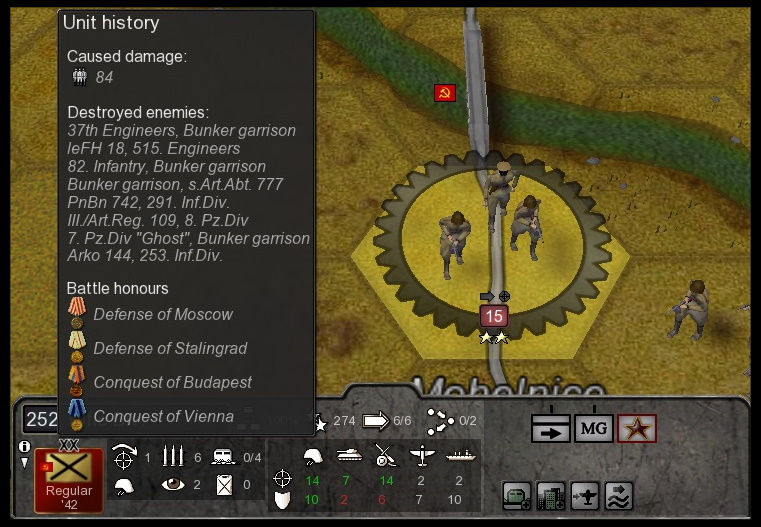This screenshot has width=761, height=527.
Task: Click the movement points value 6/6
Action: [x=402, y=421]
